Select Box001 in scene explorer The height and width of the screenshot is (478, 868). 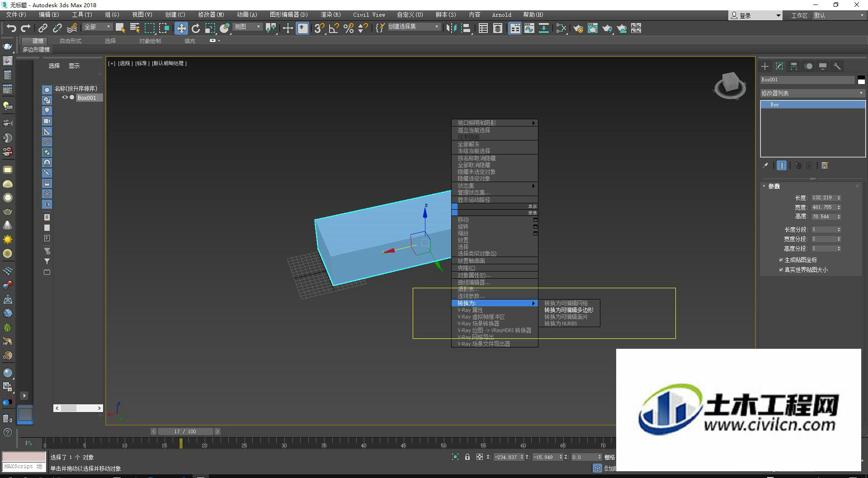point(86,98)
